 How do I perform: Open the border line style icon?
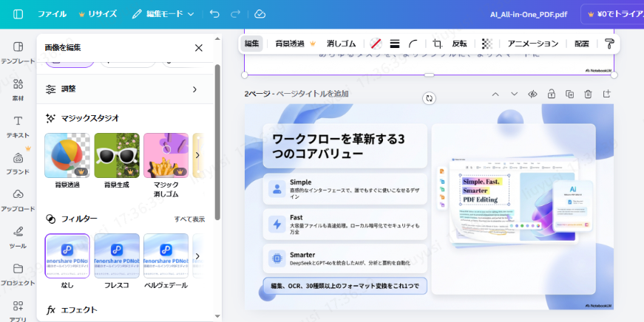coord(395,44)
